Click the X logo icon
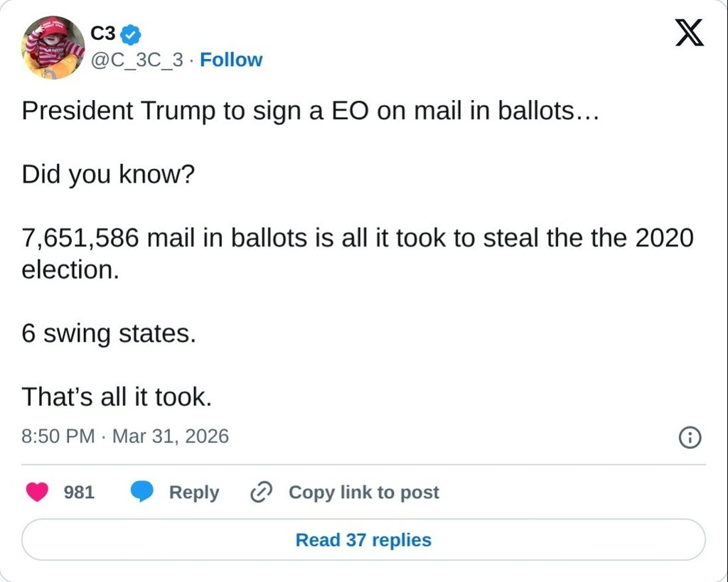728x582 pixels. click(x=688, y=33)
